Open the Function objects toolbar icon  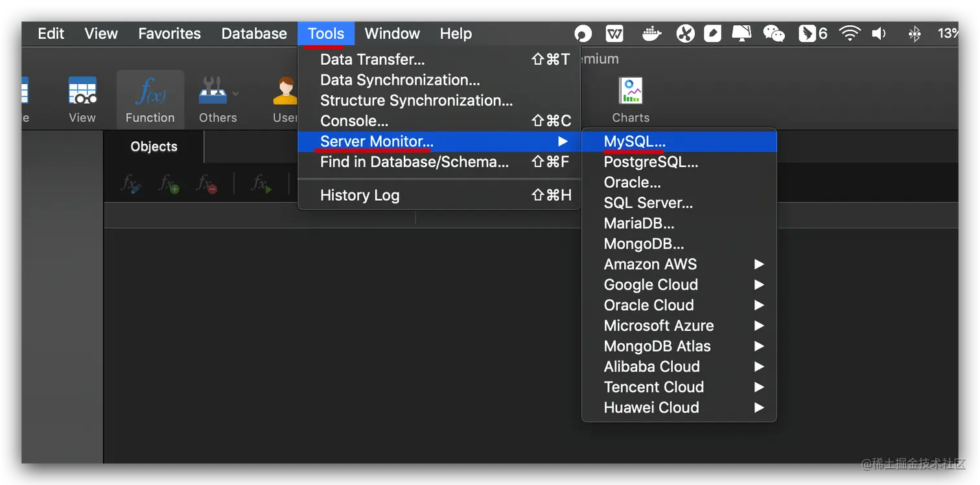point(150,100)
